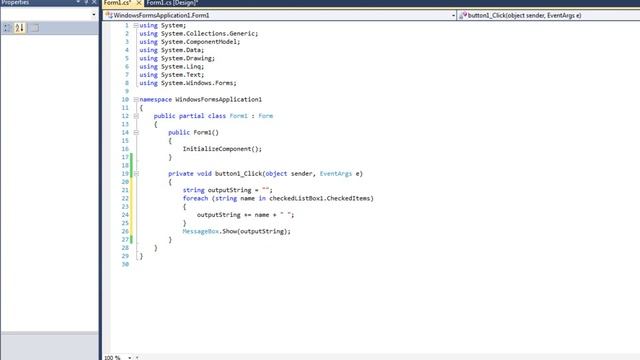
Task: Open the Properties window position menu arrow
Action: 78,2
